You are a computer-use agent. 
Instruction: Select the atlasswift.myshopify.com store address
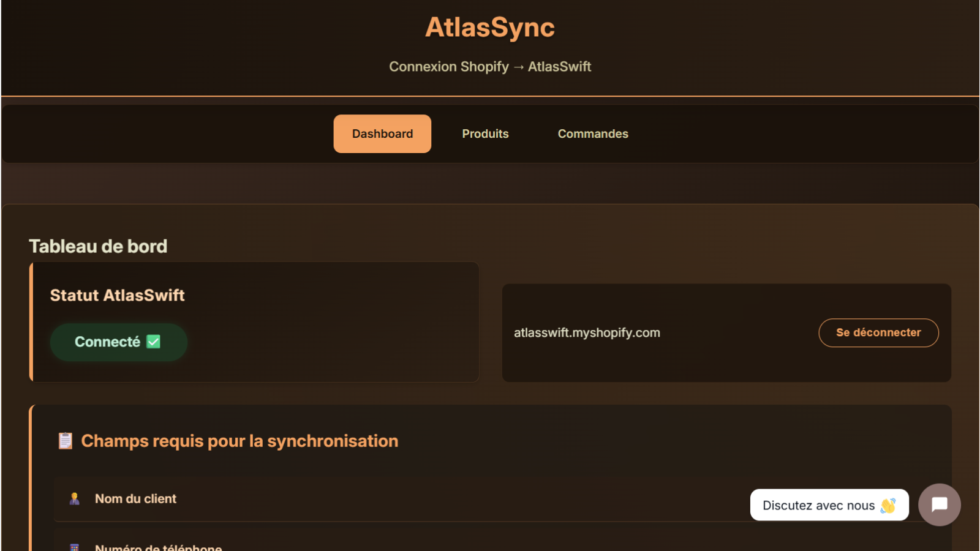coord(587,333)
